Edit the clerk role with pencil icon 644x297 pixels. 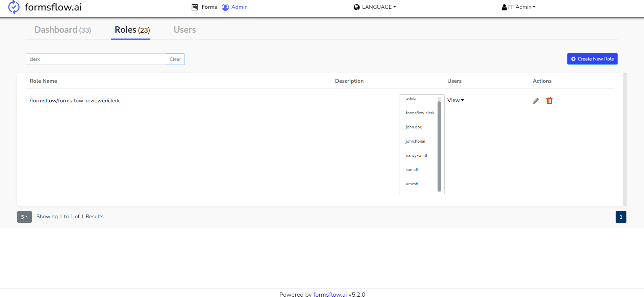[536, 101]
